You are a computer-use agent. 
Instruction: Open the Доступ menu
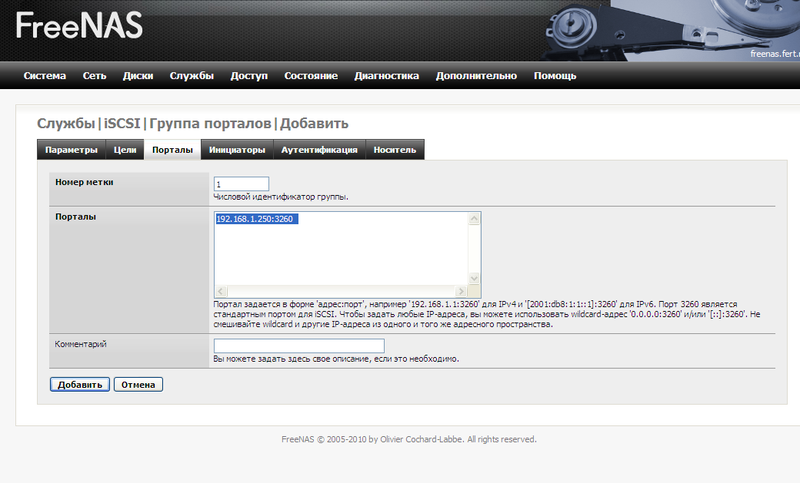(x=249, y=75)
